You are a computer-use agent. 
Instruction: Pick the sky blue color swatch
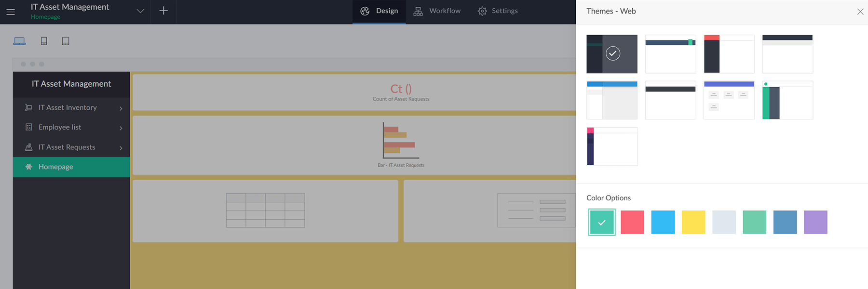tap(663, 222)
